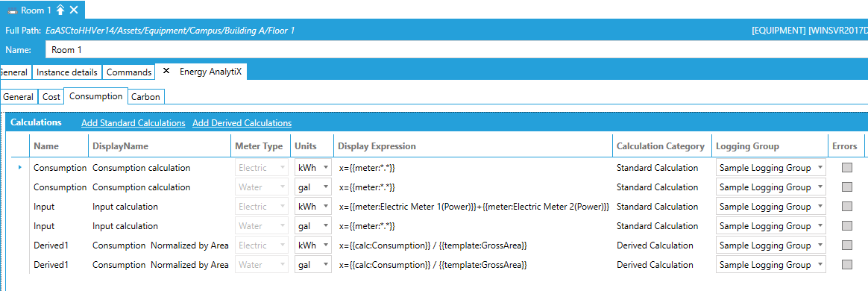Open the Commands tab
This screenshot has height=291, width=868.
click(x=129, y=72)
